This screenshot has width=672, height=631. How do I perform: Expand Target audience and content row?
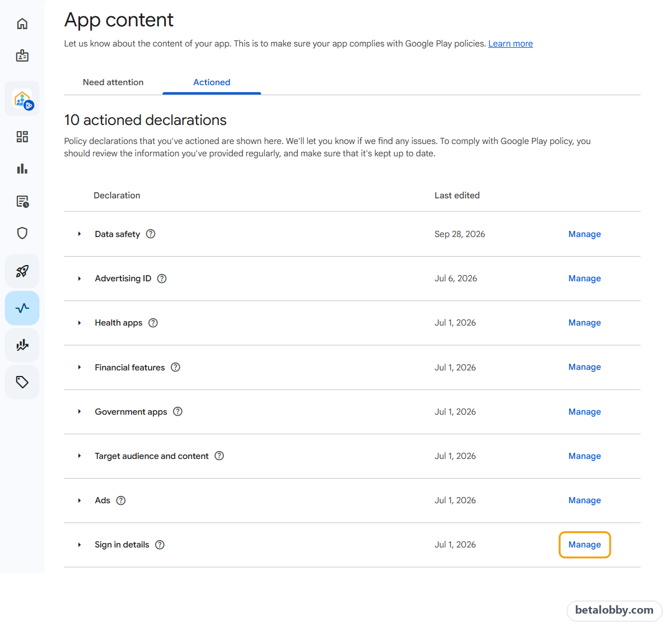[x=80, y=456]
